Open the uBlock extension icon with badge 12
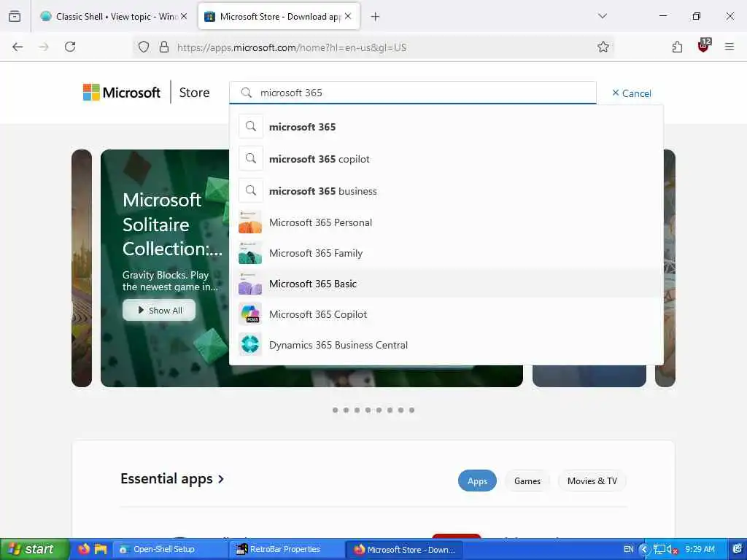Image resolution: width=747 pixels, height=560 pixels. click(x=704, y=46)
